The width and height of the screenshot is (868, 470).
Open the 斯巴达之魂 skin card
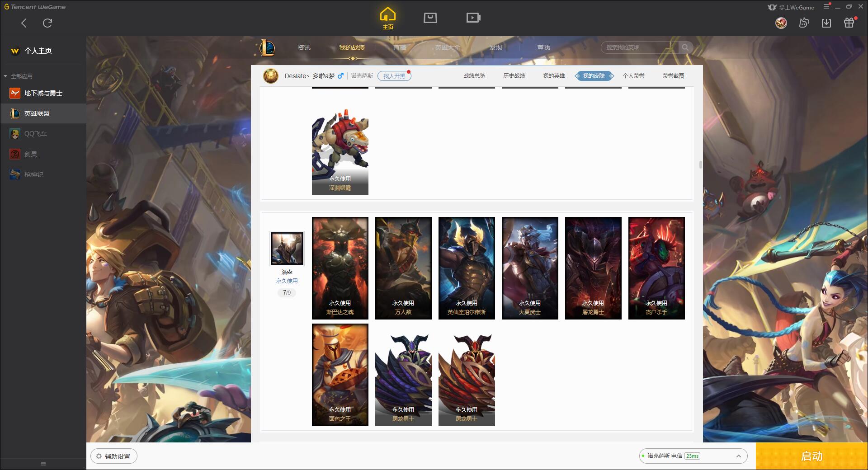click(x=340, y=268)
